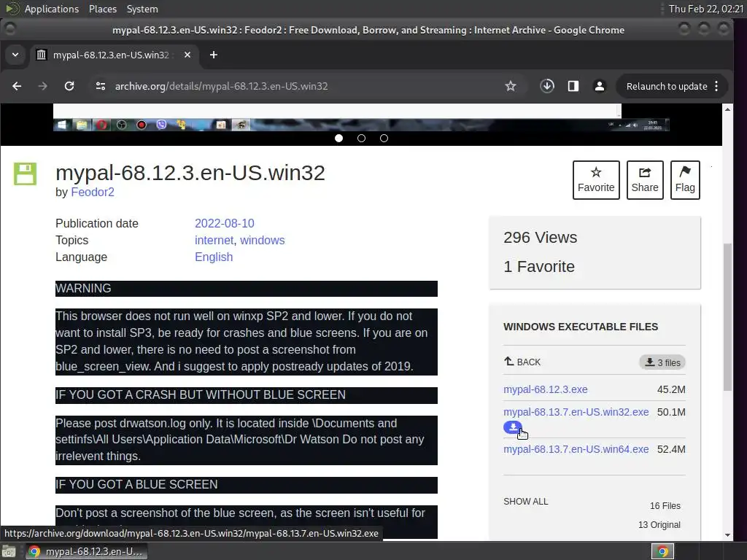Image resolution: width=747 pixels, height=560 pixels.
Task: Click the page title mypal-68.12.3.en-US.win32
Action: point(190,172)
